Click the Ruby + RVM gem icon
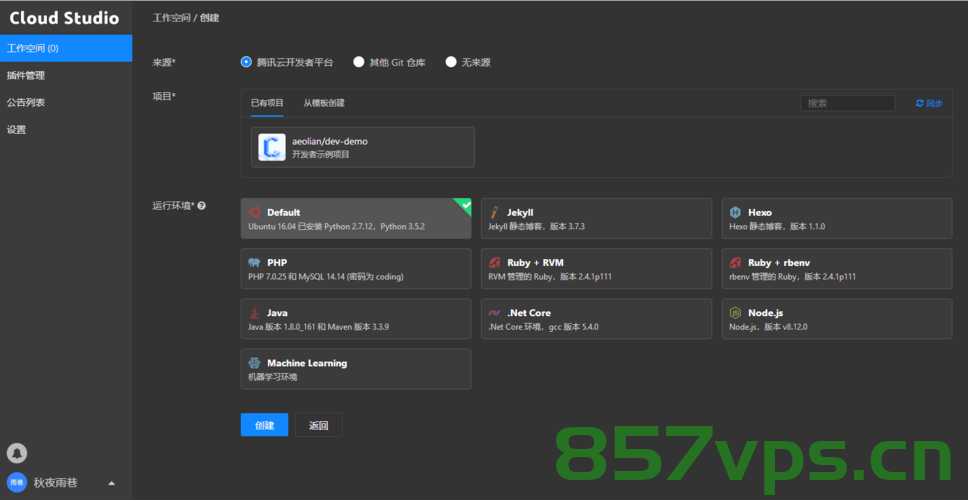The width and height of the screenshot is (968, 500). pos(494,263)
